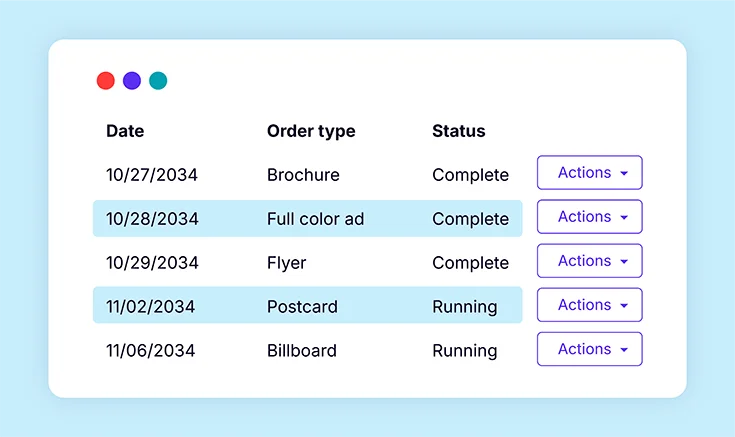Click the red window dot

click(x=105, y=81)
